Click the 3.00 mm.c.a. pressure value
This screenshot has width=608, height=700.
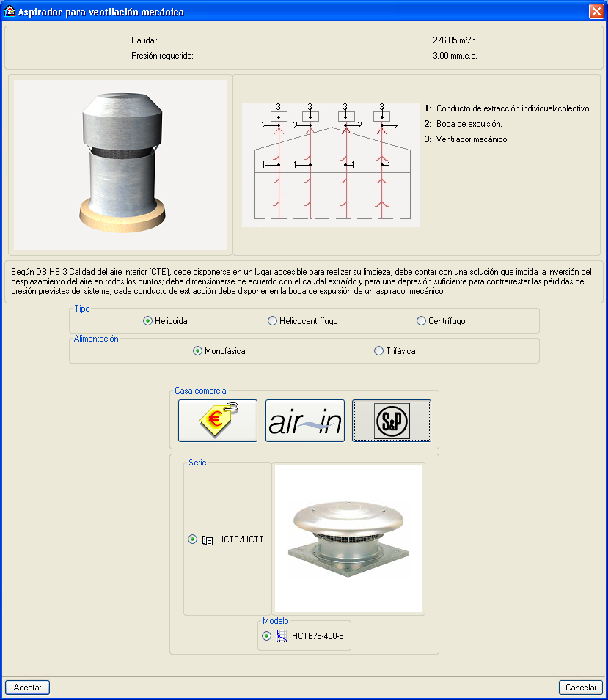pos(455,56)
